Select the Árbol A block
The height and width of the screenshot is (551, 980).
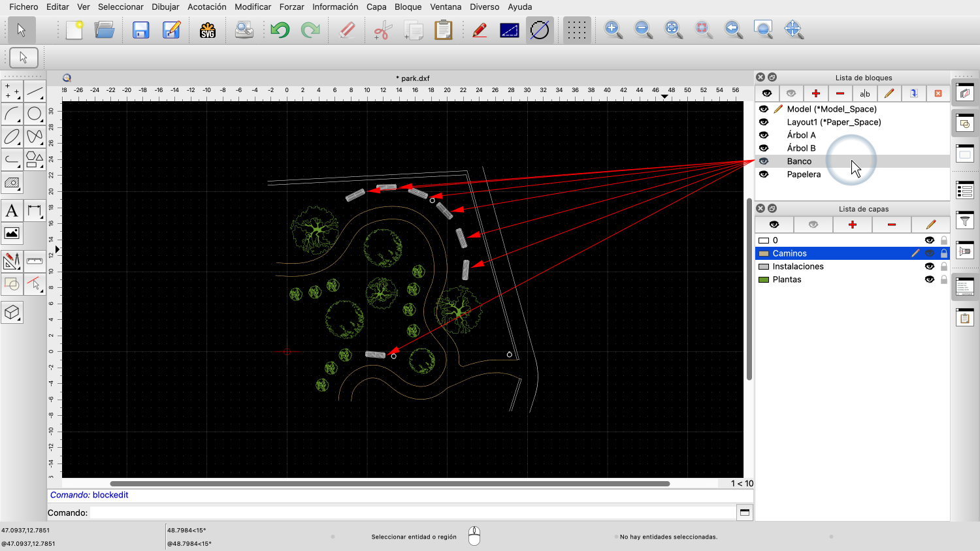(x=801, y=135)
